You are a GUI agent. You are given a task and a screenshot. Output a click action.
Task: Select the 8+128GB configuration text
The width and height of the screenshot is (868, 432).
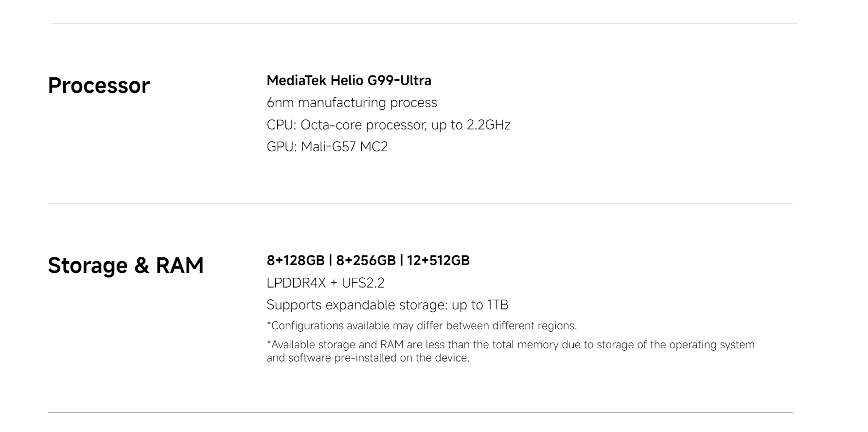point(295,261)
